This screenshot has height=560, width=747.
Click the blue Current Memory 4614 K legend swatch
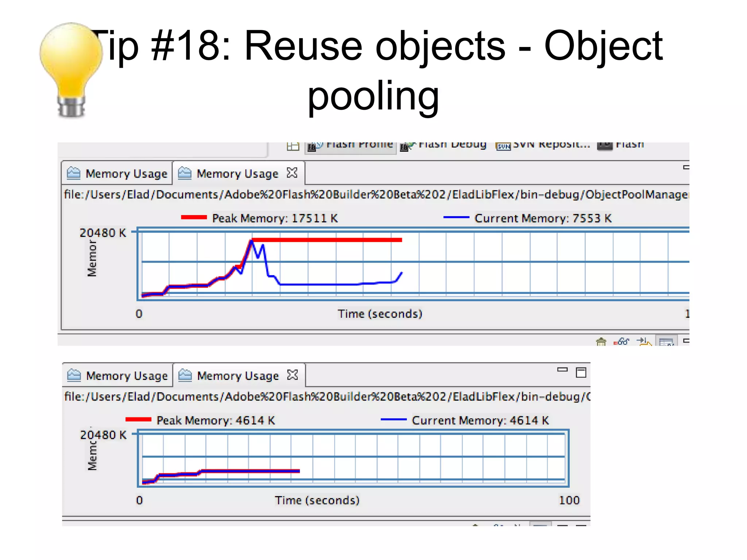[x=394, y=420]
